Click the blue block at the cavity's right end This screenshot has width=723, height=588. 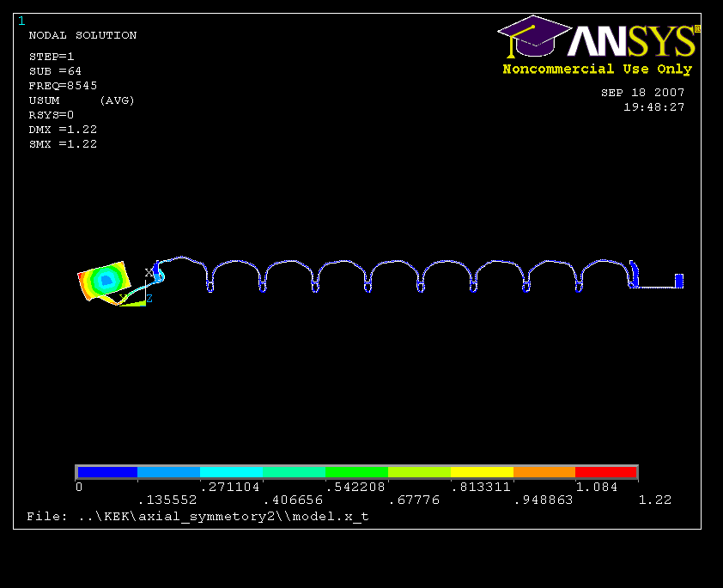pyautogui.click(x=678, y=281)
